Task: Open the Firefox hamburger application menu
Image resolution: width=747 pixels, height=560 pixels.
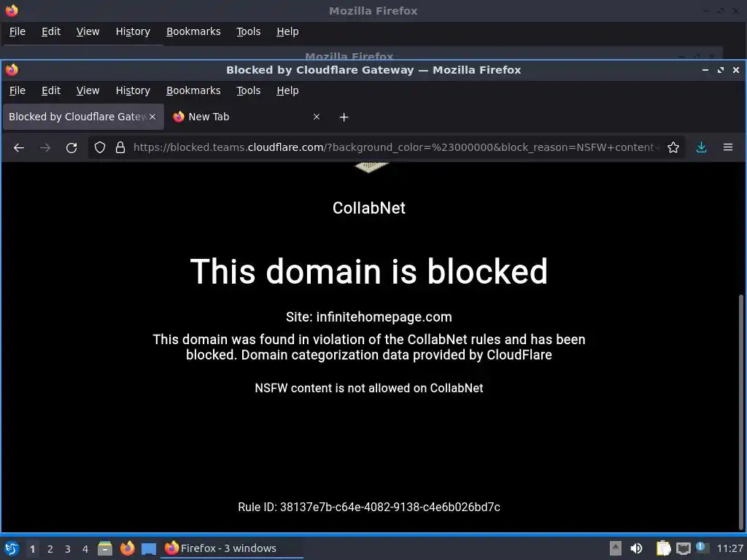Action: click(728, 147)
